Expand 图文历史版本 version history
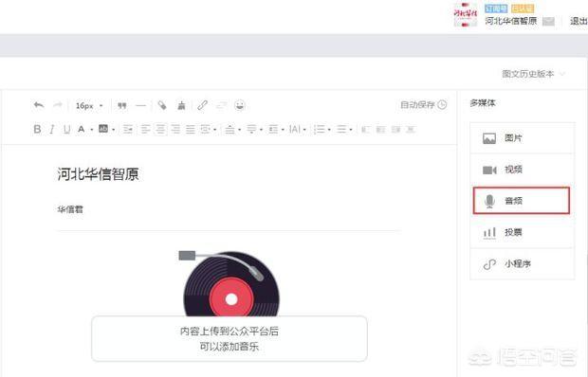Image resolution: width=588 pixels, height=377 pixels. (x=533, y=74)
